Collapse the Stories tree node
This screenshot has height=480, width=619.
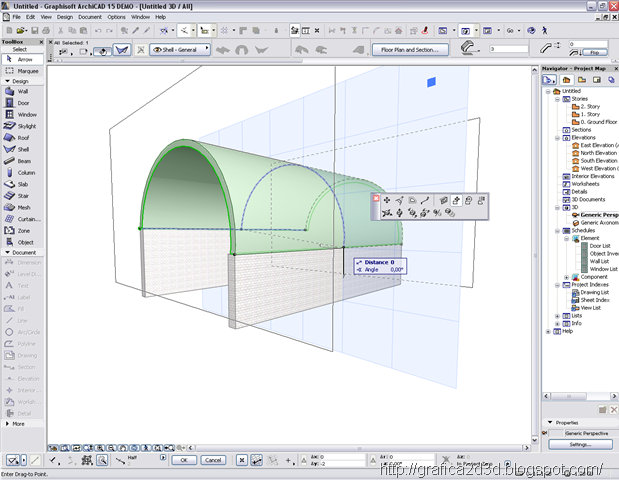click(557, 99)
